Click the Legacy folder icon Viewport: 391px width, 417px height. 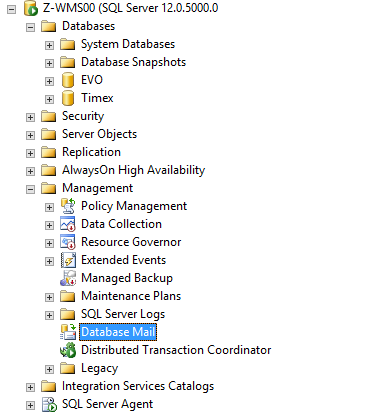point(68,368)
